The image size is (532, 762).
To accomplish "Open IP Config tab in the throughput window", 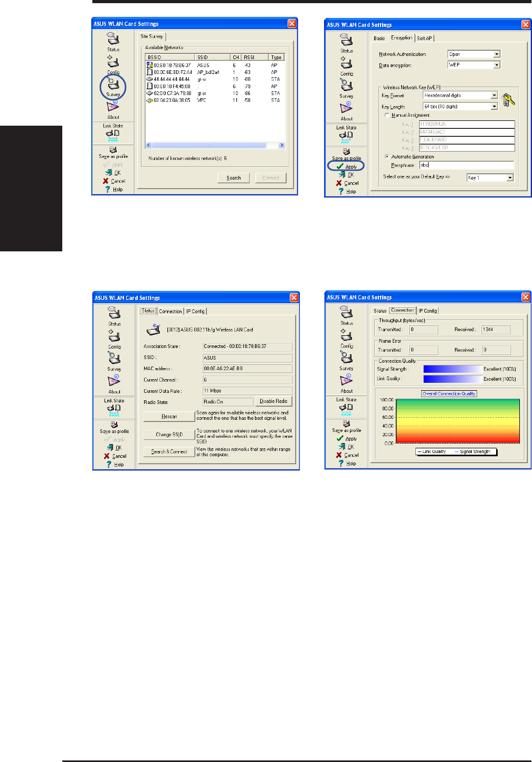I will tap(428, 311).
